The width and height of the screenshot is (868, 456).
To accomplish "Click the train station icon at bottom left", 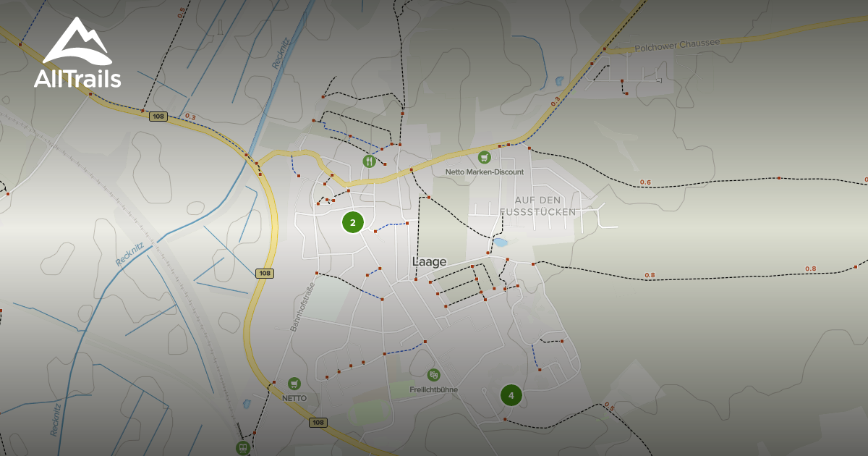I will tap(242, 447).
